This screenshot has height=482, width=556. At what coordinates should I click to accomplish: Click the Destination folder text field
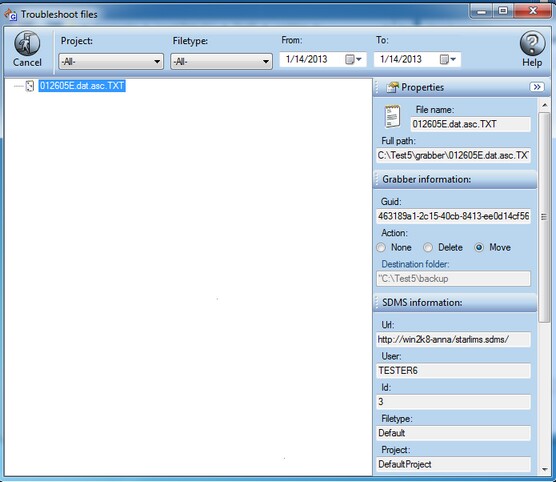click(454, 279)
